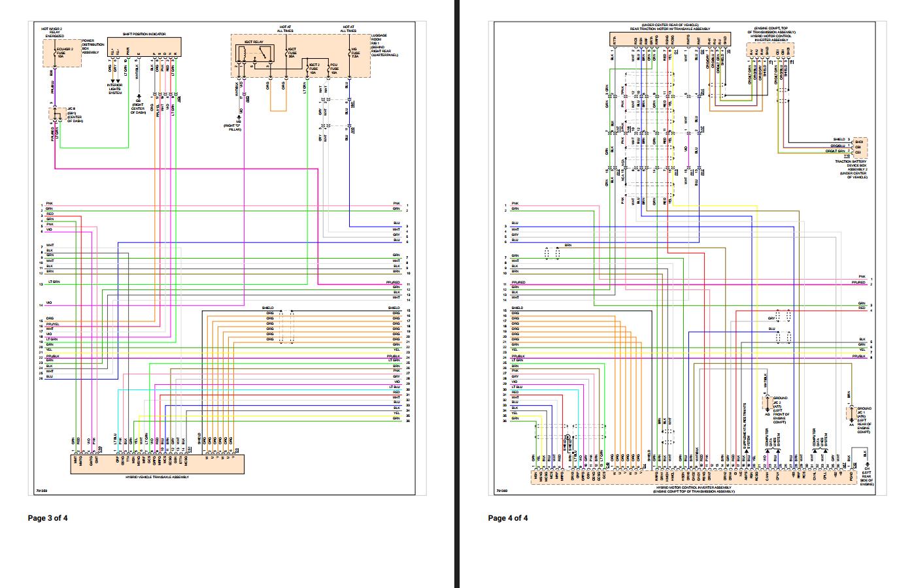Viewport: 912px width, 588px height.
Task: Click the Page 3 of 4 label
Action: pos(46,518)
